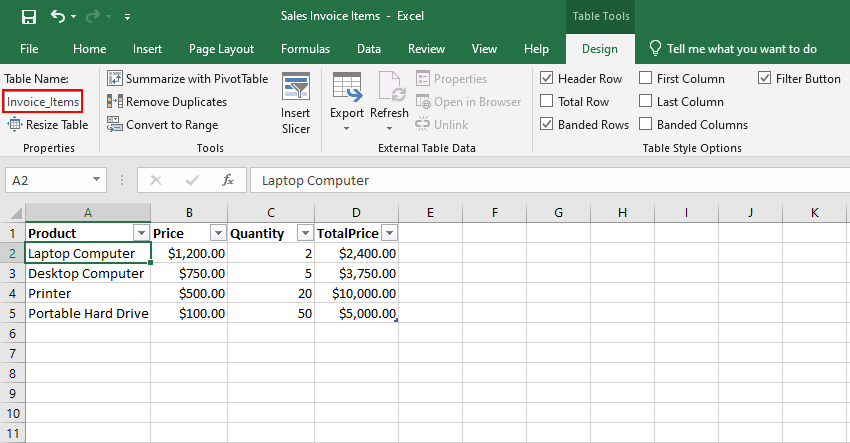Enable the Total Row checkbox
Image resolution: width=850 pixels, height=443 pixels.
[x=546, y=101]
